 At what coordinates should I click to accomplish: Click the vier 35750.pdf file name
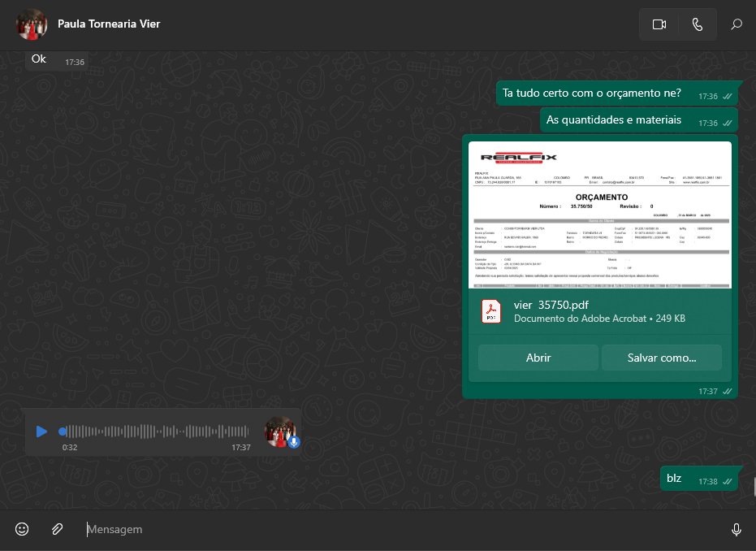(551, 305)
